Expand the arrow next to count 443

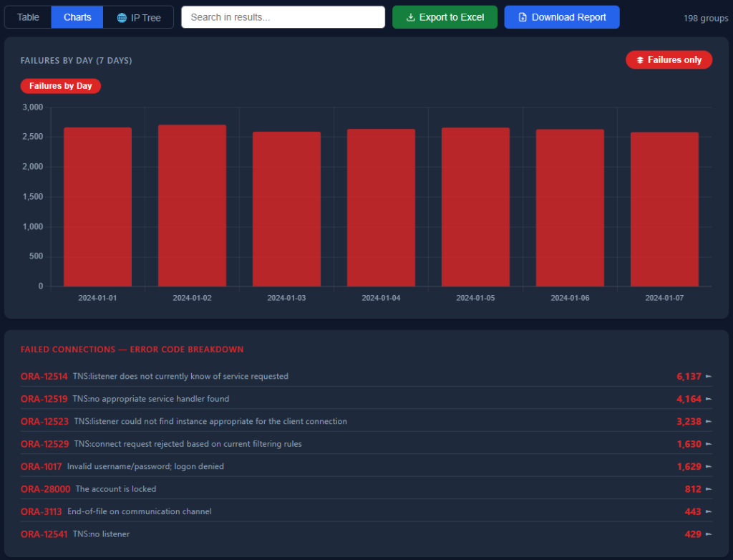709,511
